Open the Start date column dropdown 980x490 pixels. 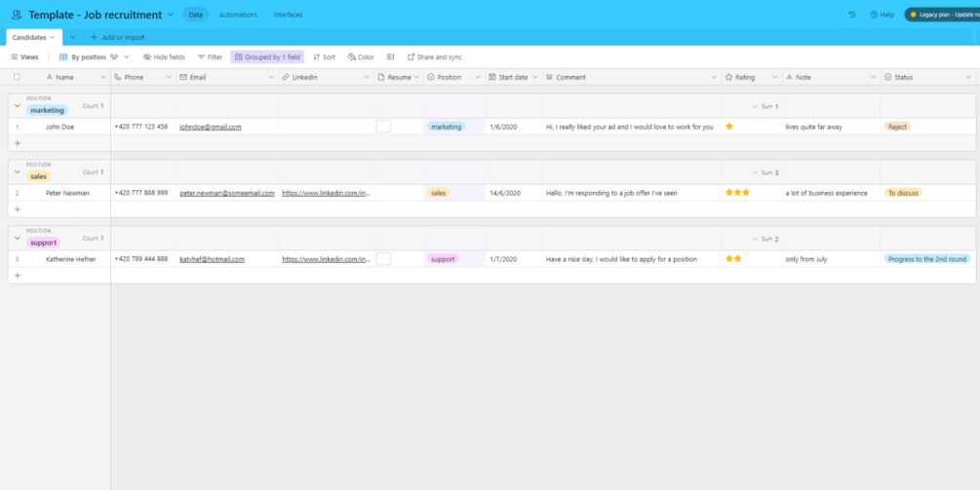click(x=535, y=77)
